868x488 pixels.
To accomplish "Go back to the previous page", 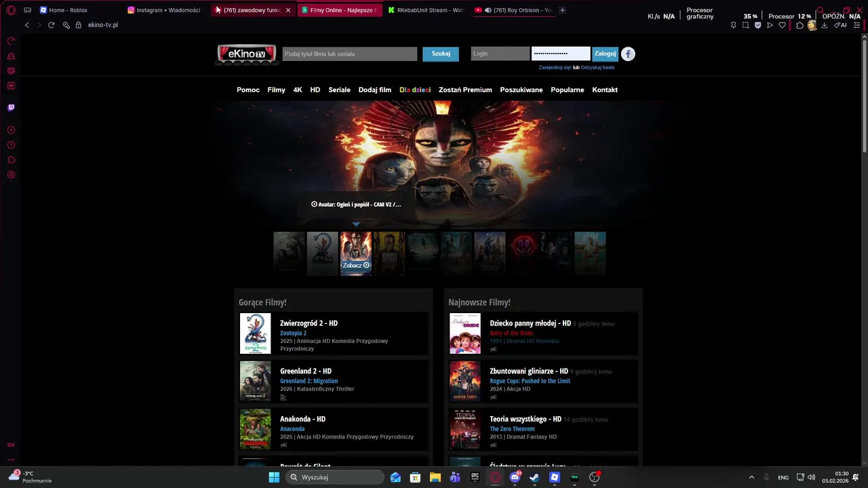I will coord(27,25).
